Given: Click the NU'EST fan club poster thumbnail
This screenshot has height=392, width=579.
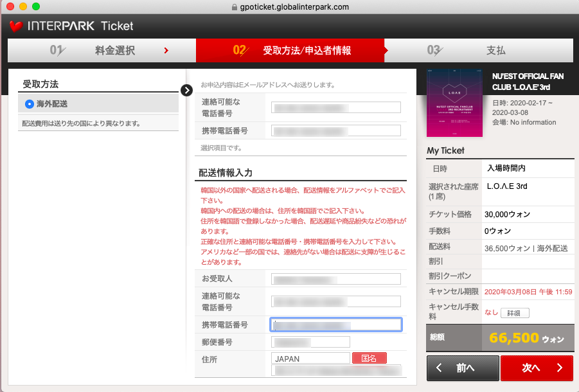Looking at the screenshot, I should [x=454, y=103].
